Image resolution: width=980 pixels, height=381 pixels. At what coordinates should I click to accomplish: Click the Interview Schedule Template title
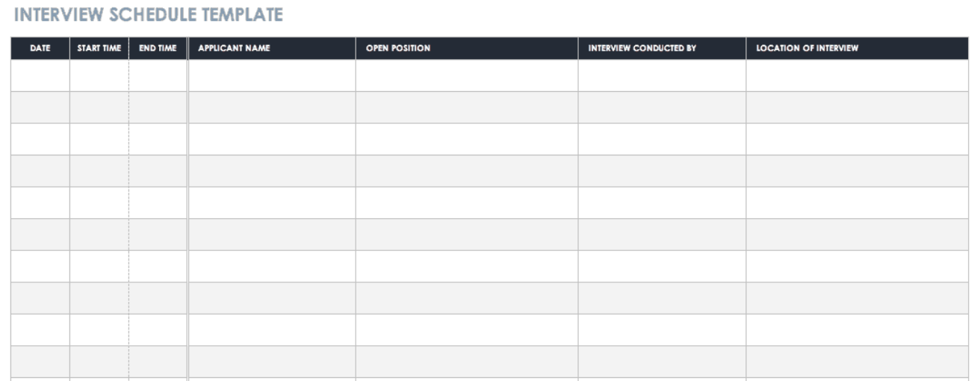[149, 14]
